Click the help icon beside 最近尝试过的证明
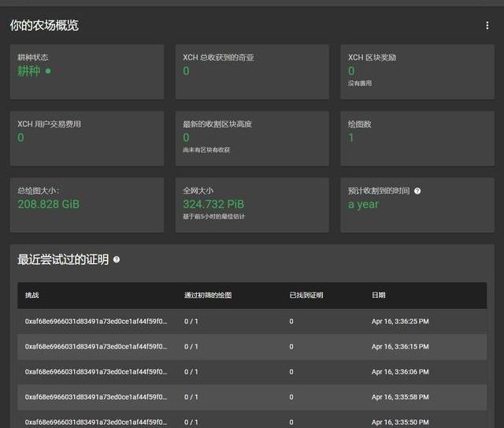This screenshot has width=504, height=428. (117, 259)
